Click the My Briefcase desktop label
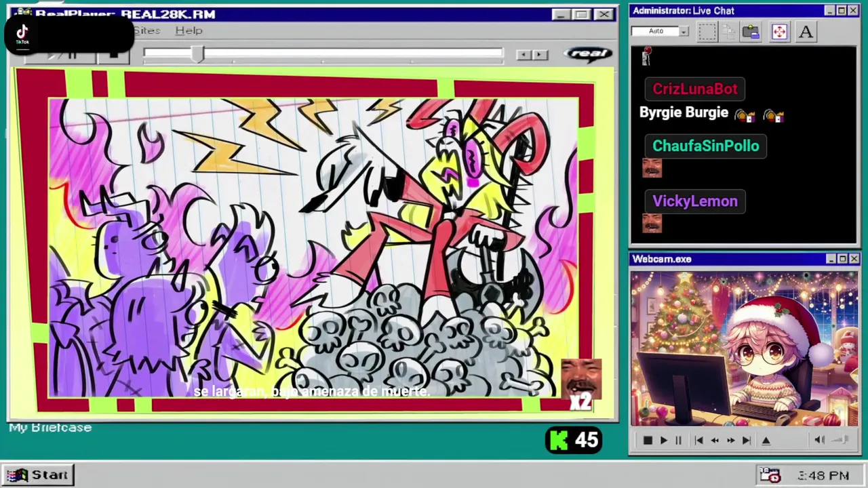The image size is (868, 488). click(50, 428)
